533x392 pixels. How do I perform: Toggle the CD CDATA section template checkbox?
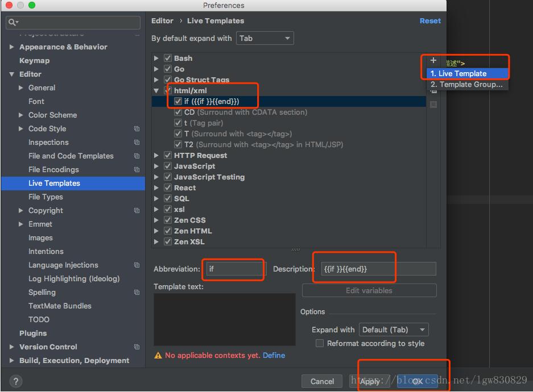(179, 112)
